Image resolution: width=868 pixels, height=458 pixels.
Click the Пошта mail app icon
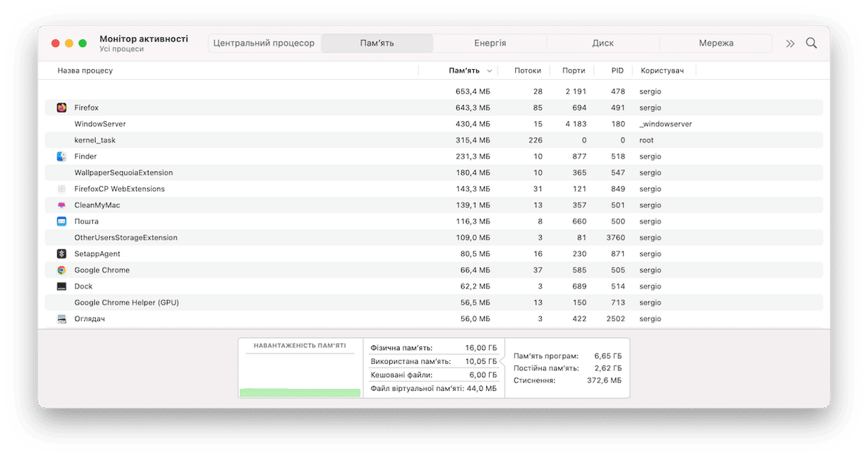coord(61,221)
